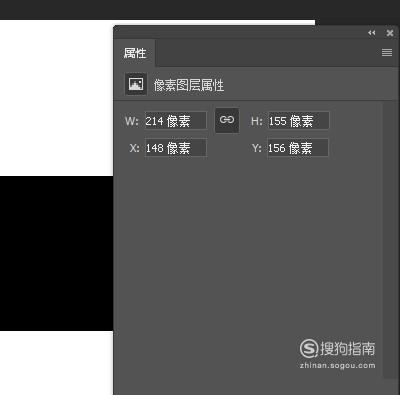Click the X position field showing 148 像素

176,148
